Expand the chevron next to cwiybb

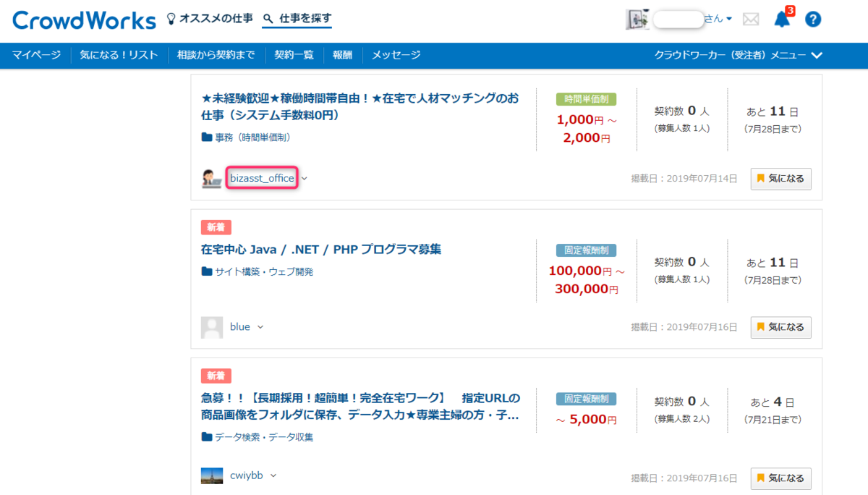pos(273,475)
